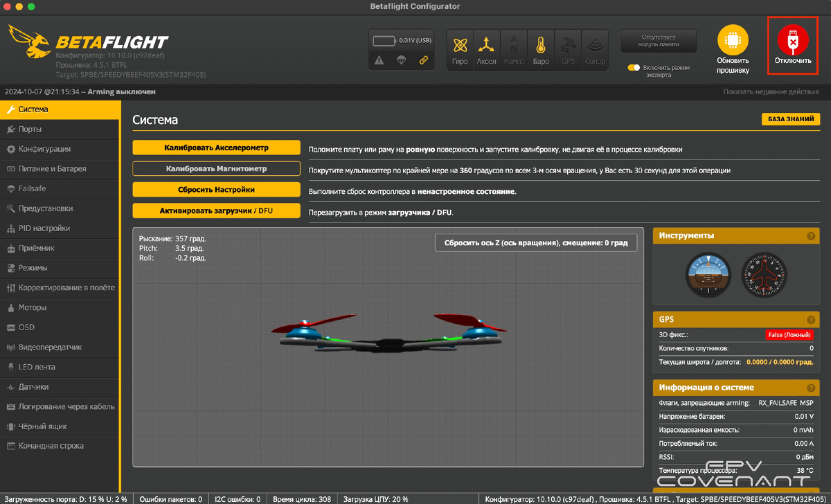Open the Чёрный ящик tab
831x504 pixels.
[x=60, y=426]
